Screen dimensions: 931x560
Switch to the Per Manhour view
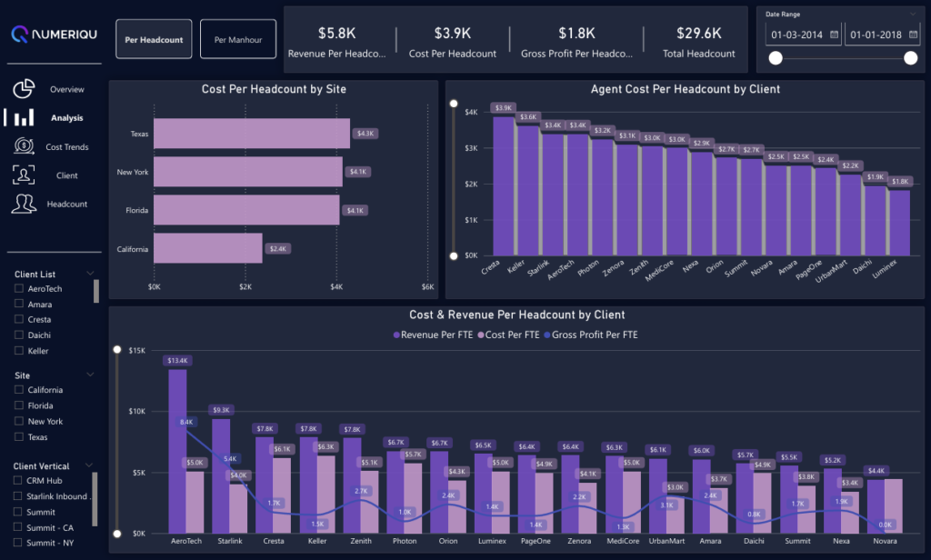(238, 39)
